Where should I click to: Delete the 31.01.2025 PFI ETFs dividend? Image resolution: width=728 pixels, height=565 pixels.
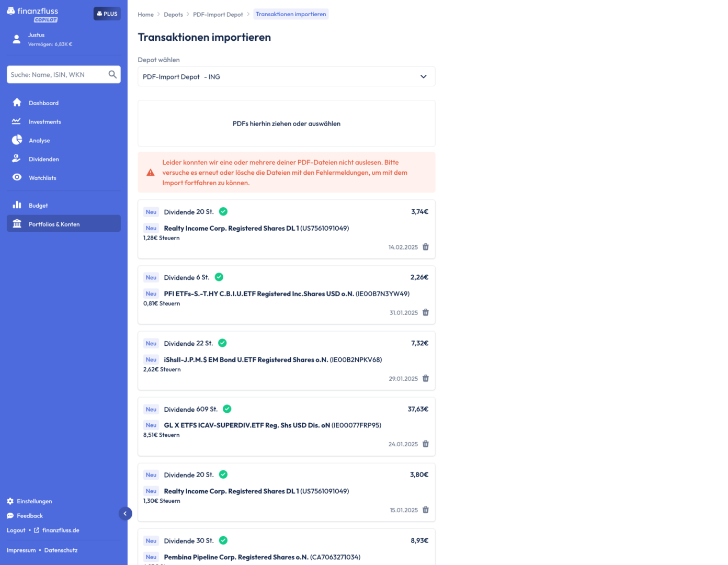point(426,312)
